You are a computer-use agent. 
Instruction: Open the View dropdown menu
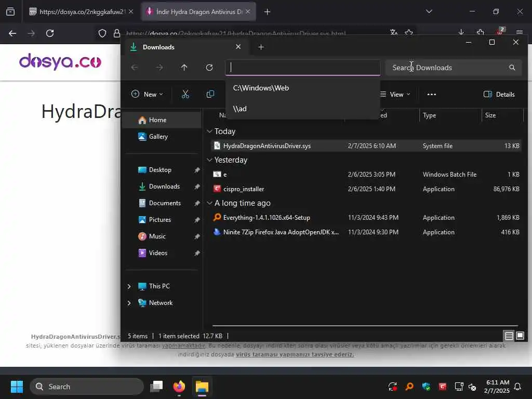[395, 95]
